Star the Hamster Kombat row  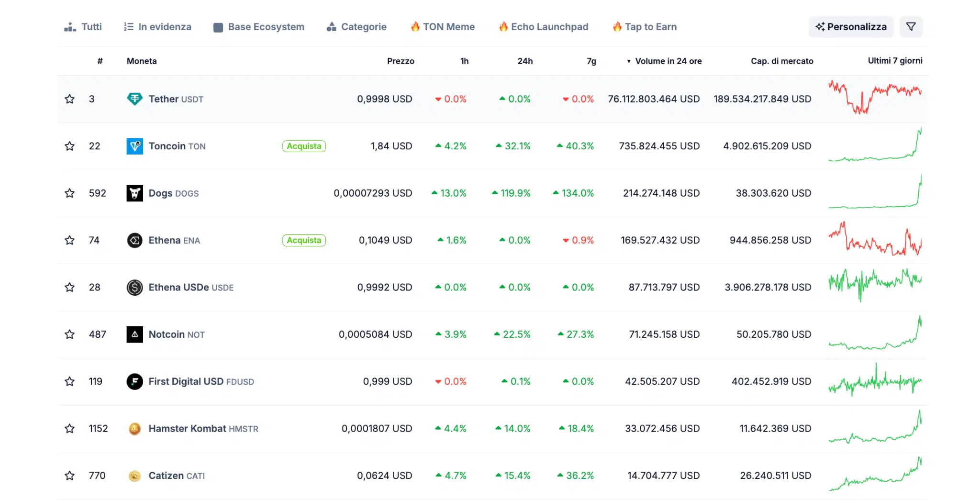coord(70,429)
